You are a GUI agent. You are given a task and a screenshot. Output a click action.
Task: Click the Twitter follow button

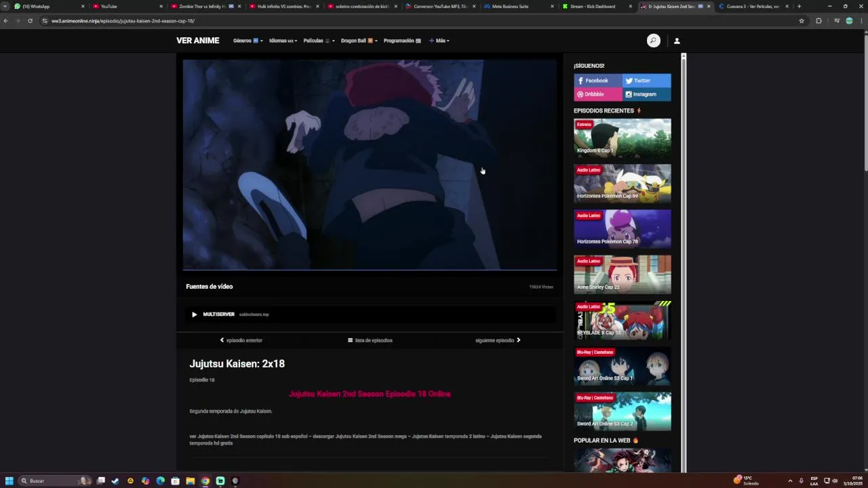(647, 81)
